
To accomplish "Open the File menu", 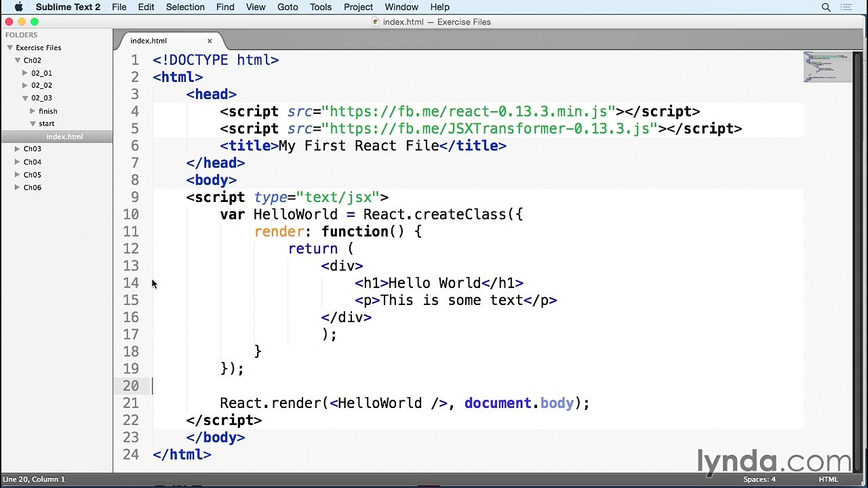I will point(119,7).
